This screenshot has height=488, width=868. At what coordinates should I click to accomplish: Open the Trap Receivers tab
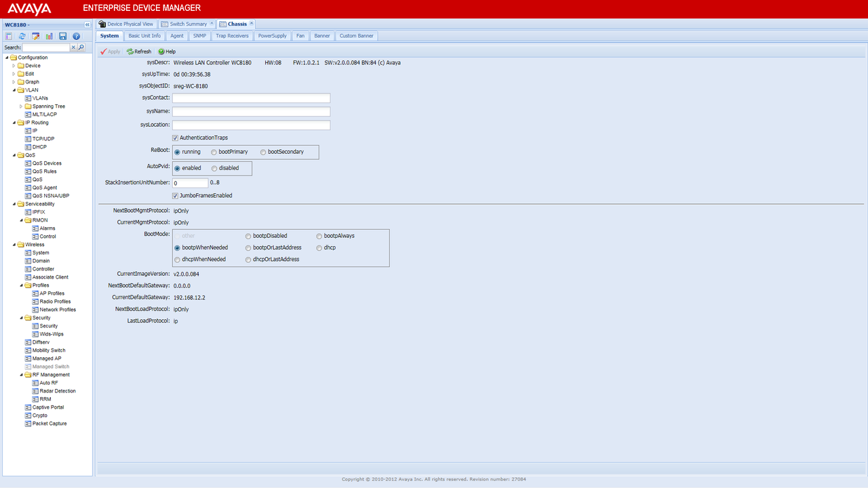click(x=233, y=36)
